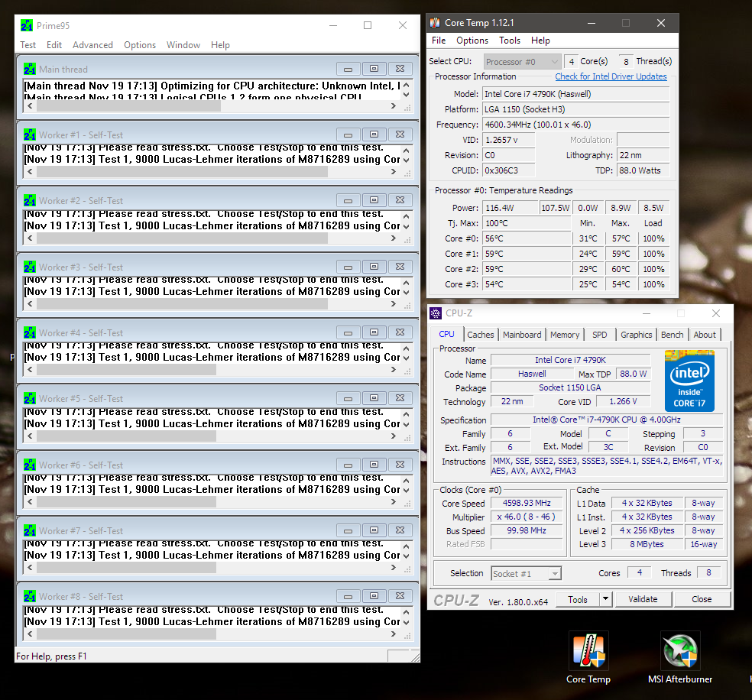The height and width of the screenshot is (700, 752).
Task: Click Worker #4 horizontal scrollbar left arrow
Action: click(31, 370)
